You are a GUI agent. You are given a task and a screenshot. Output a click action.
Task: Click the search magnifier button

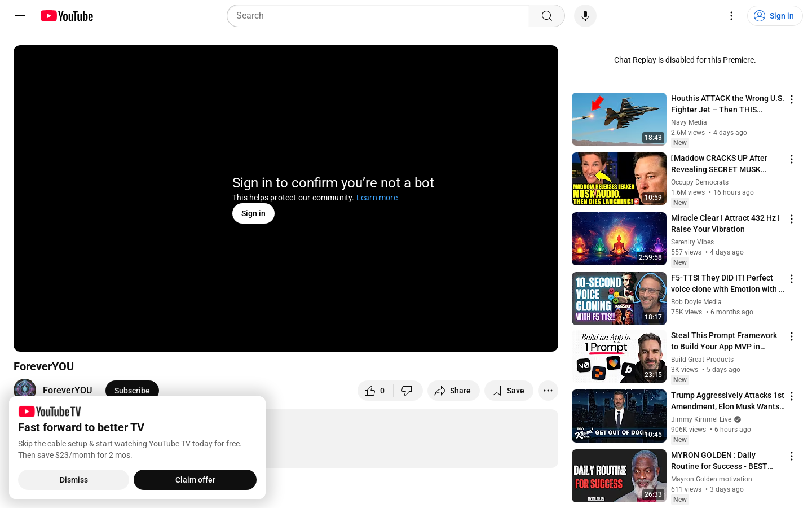(547, 16)
